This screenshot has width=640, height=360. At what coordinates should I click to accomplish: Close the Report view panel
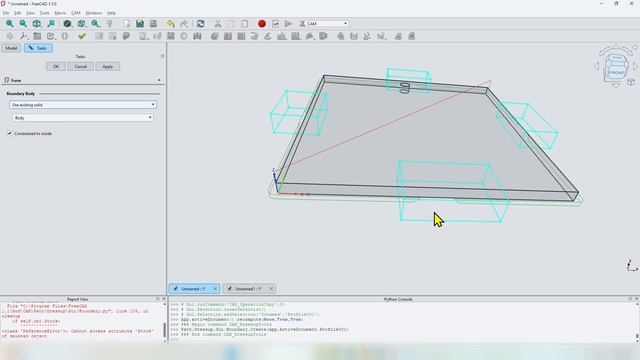click(164, 299)
